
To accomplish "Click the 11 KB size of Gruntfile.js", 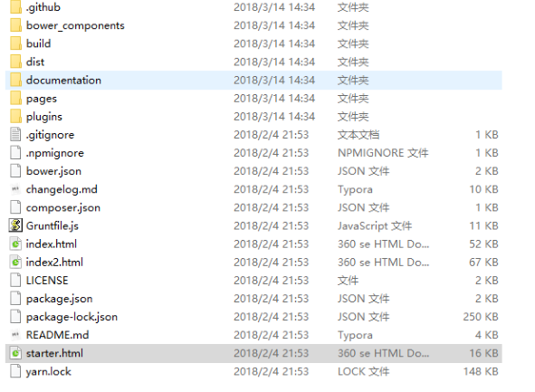I will click(x=483, y=225).
